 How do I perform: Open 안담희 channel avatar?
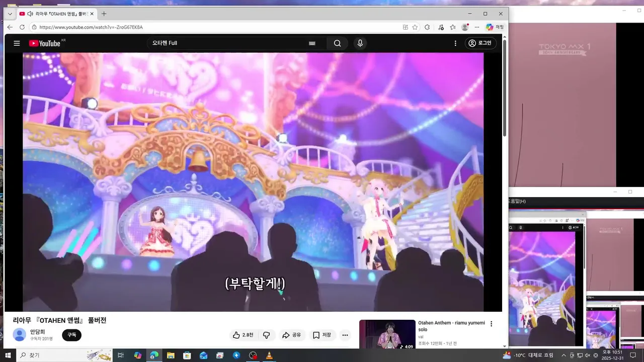(20, 334)
